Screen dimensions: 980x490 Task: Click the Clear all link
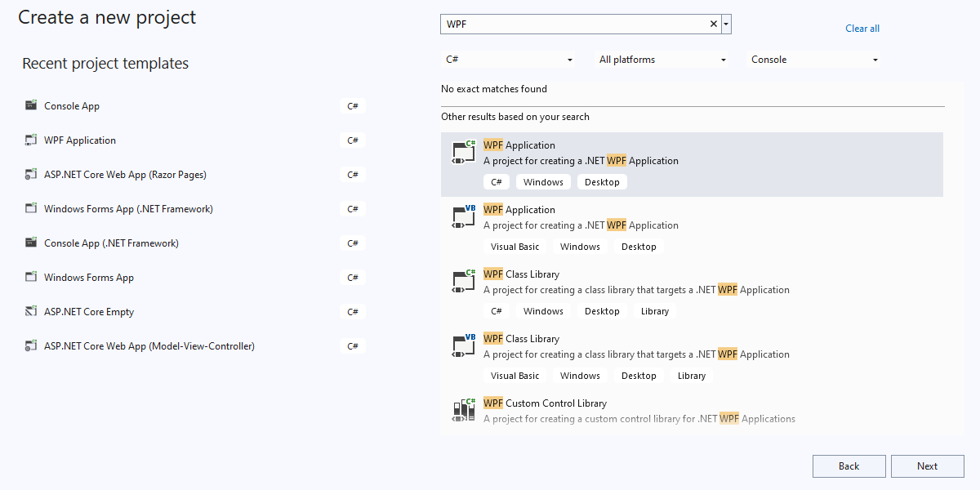(x=862, y=29)
